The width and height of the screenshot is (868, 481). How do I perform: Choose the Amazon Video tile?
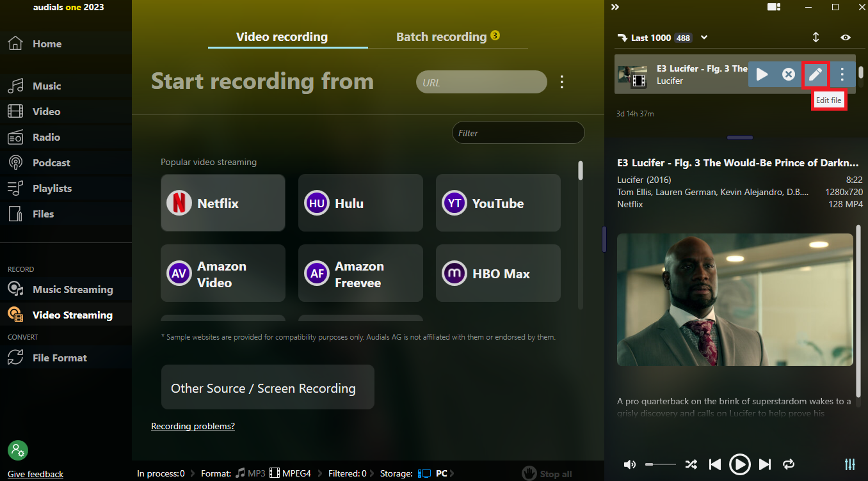pos(223,273)
